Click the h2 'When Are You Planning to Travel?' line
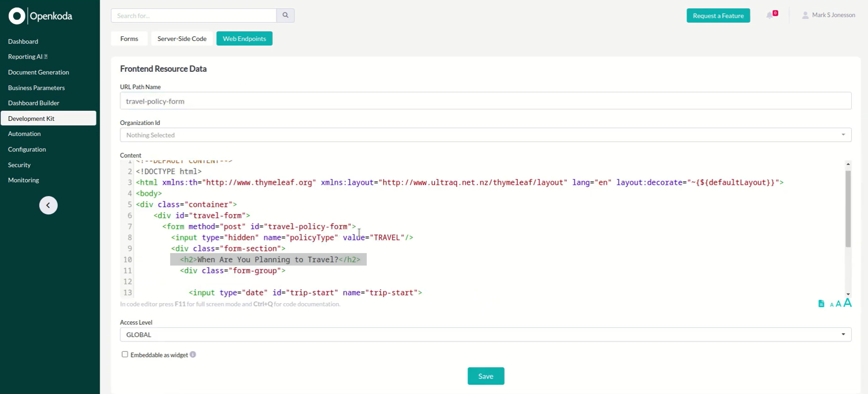 270,259
